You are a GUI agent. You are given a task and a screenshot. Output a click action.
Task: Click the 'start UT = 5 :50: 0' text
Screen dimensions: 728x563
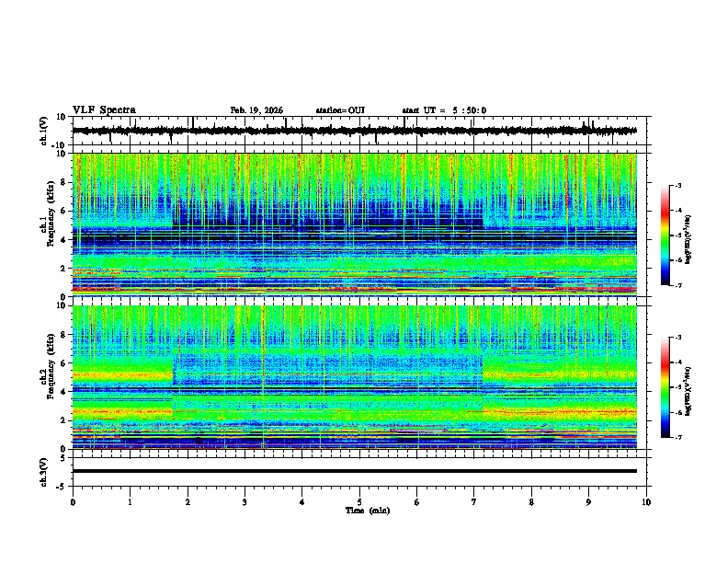(x=444, y=110)
